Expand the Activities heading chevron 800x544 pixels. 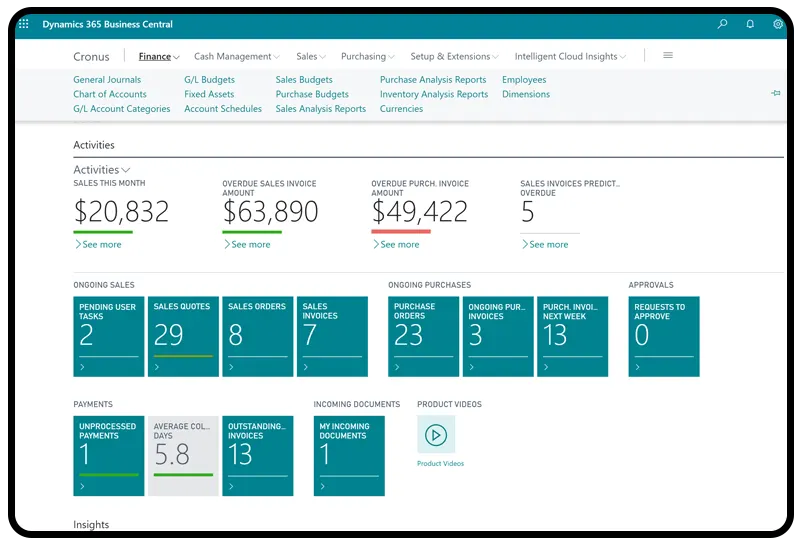pyautogui.click(x=125, y=171)
